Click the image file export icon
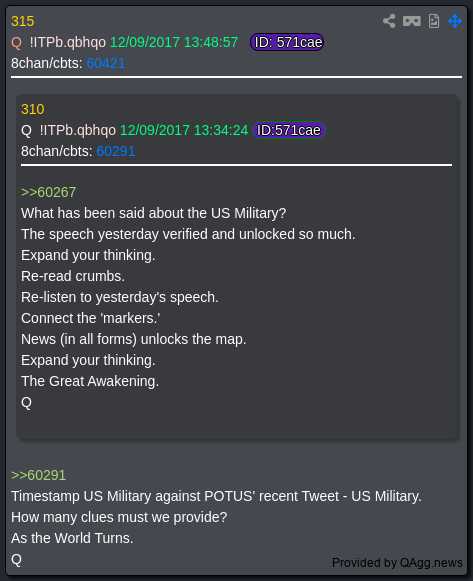Image resolution: width=473 pixels, height=581 pixels. [434, 21]
